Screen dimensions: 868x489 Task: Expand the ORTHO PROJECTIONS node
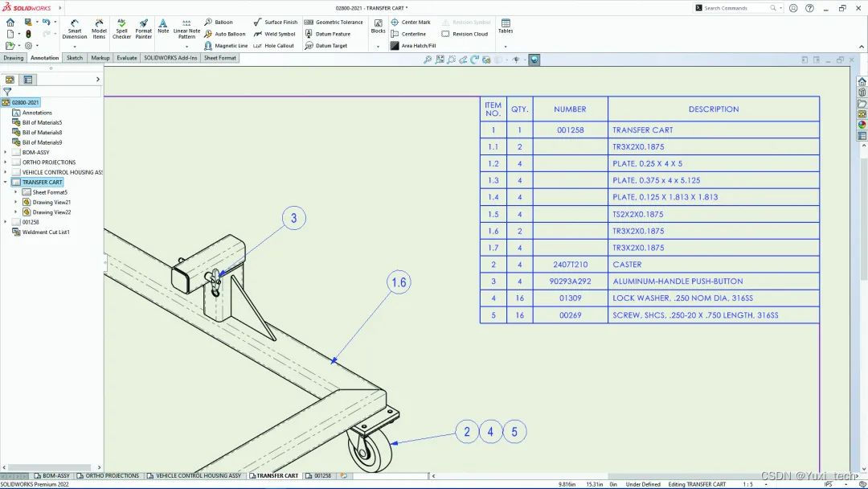(6, 162)
